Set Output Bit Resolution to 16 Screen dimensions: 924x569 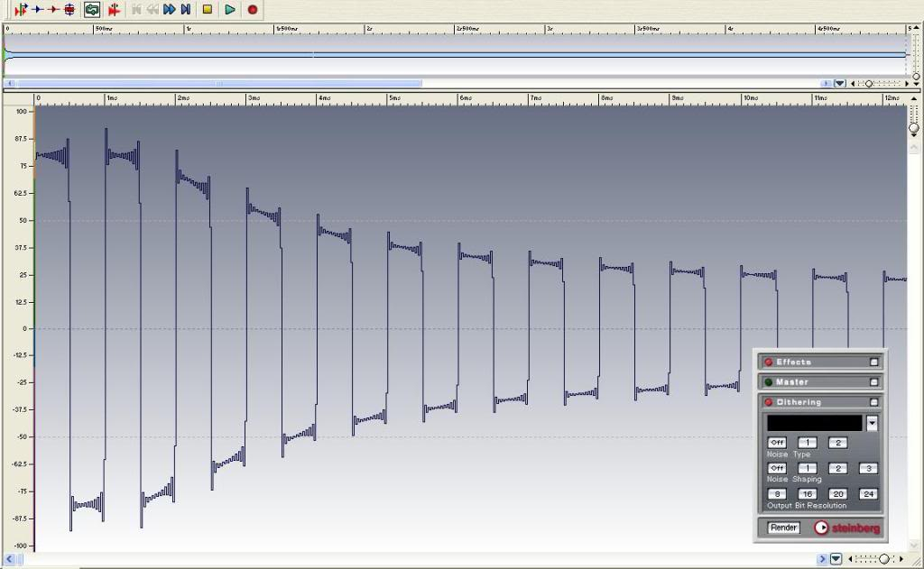[x=807, y=494]
